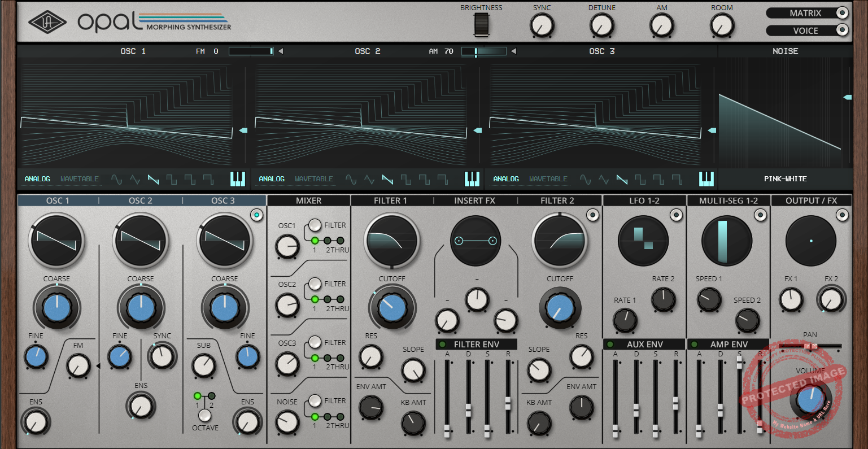Toggle the Brightness switch

coord(481,26)
